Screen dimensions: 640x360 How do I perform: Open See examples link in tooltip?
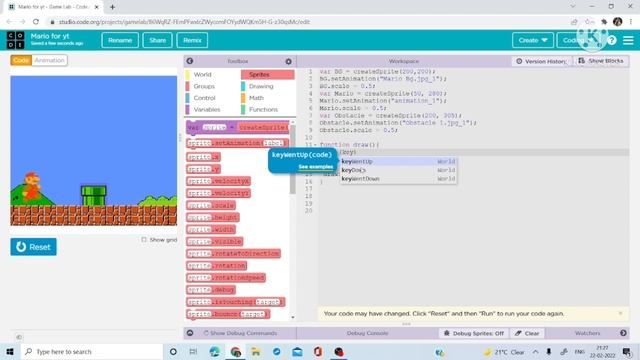pyautogui.click(x=316, y=167)
